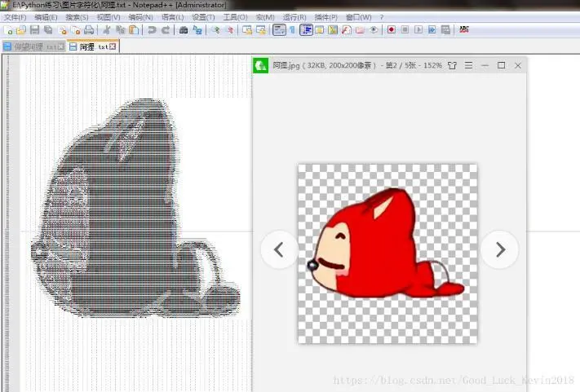Screen dimensions: 580x392
Task: Toggle the indent guide button
Action: click(306, 30)
